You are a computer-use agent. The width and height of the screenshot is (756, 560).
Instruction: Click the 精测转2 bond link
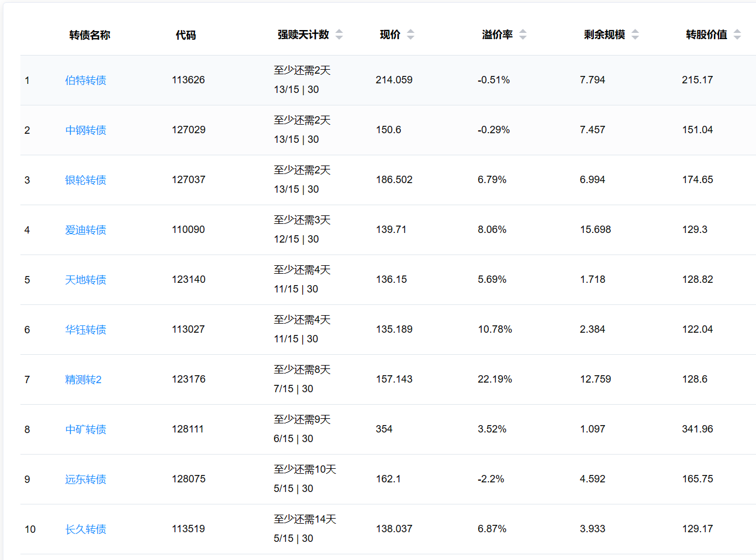(83, 380)
